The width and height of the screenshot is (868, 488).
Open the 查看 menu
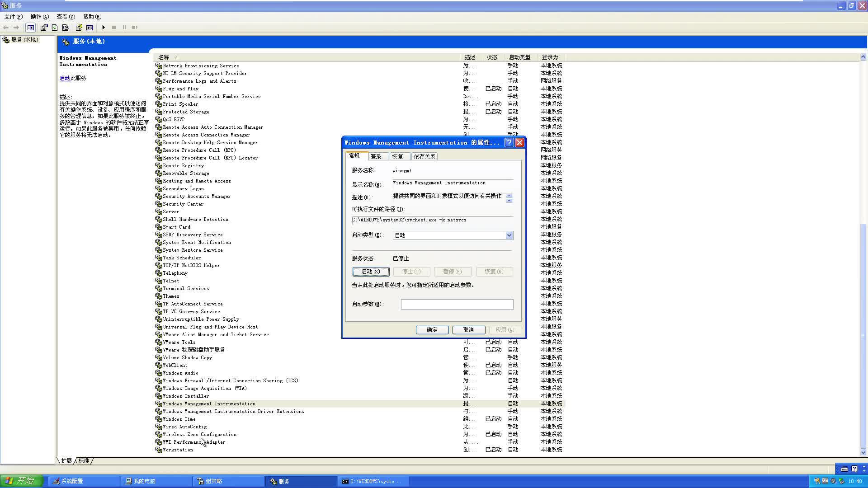click(x=66, y=16)
